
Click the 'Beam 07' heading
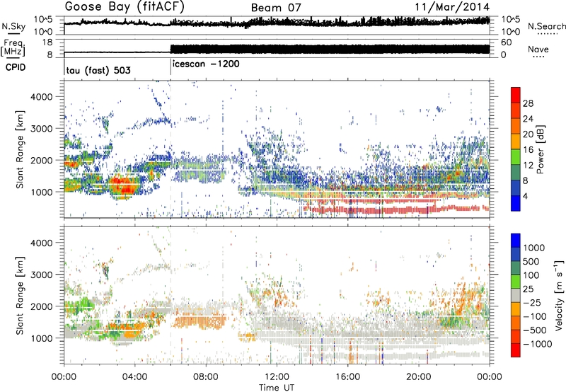[x=276, y=8]
